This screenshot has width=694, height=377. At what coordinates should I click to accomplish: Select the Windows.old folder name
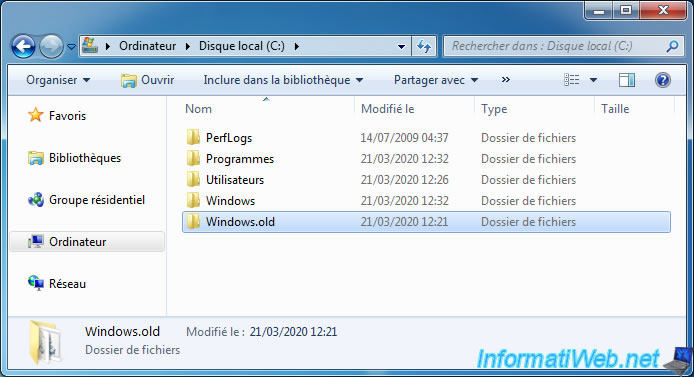click(x=240, y=222)
